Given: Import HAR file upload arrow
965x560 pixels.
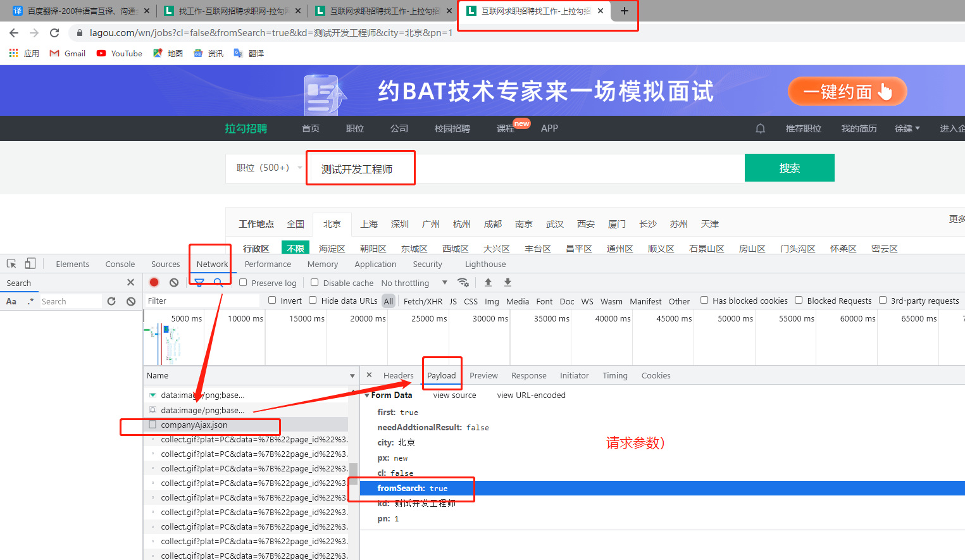Looking at the screenshot, I should tap(488, 282).
